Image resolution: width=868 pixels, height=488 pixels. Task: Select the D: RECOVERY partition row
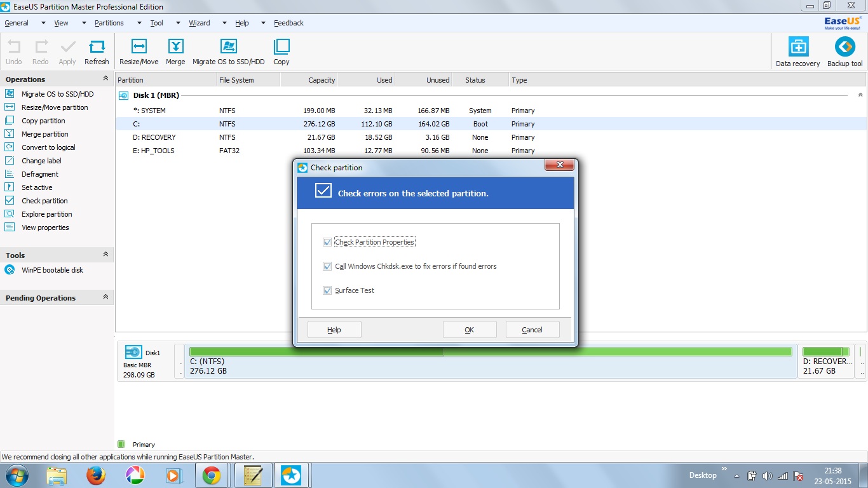(x=491, y=137)
